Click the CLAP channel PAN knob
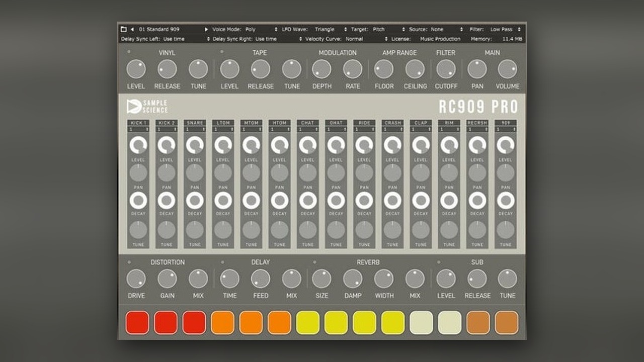 [421, 173]
